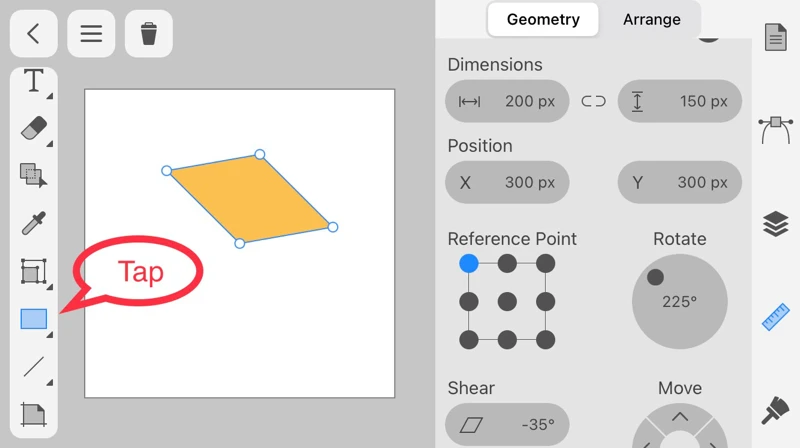Viewport: 800px width, 448px height.
Task: Select bottom-right reference point
Action: pyautogui.click(x=545, y=340)
